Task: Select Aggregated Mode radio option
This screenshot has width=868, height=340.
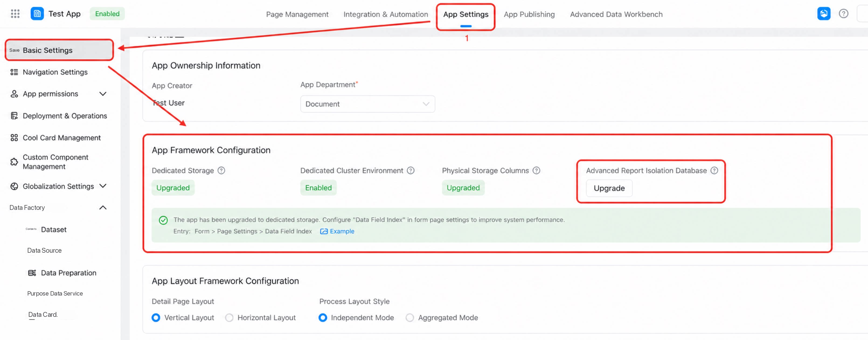Action: (x=409, y=317)
